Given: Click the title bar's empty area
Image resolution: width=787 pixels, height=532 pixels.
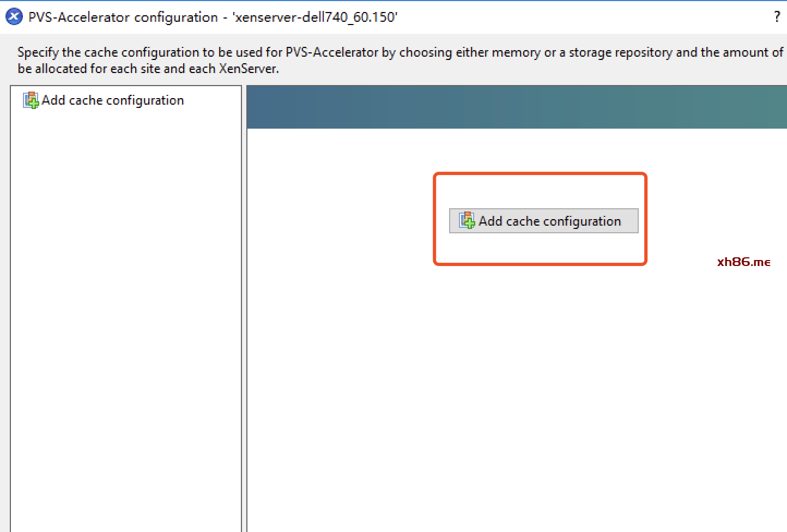Looking at the screenshot, I should pyautogui.click(x=572, y=17).
